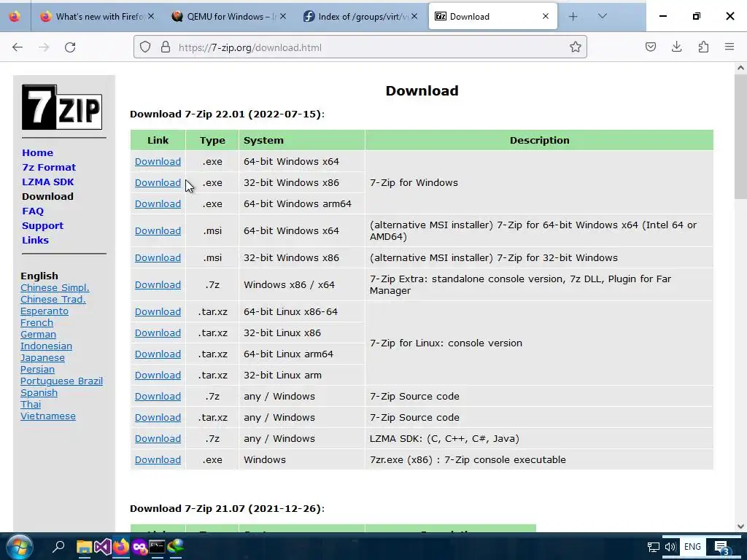Download the 32-bit Linux x86 tar.xz
This screenshot has width=747, height=560.
(x=158, y=332)
